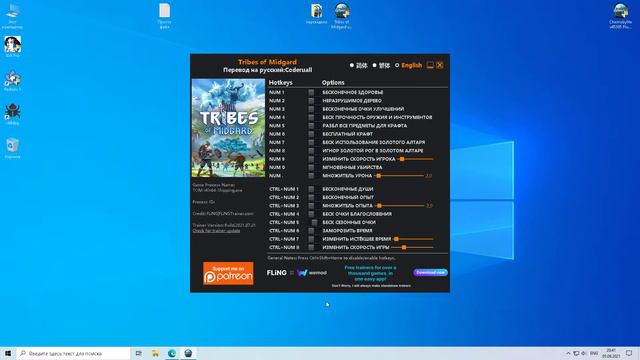Viewport: 640px width, 360px height.
Task: Minimize the trainer window
Action: click(430, 65)
